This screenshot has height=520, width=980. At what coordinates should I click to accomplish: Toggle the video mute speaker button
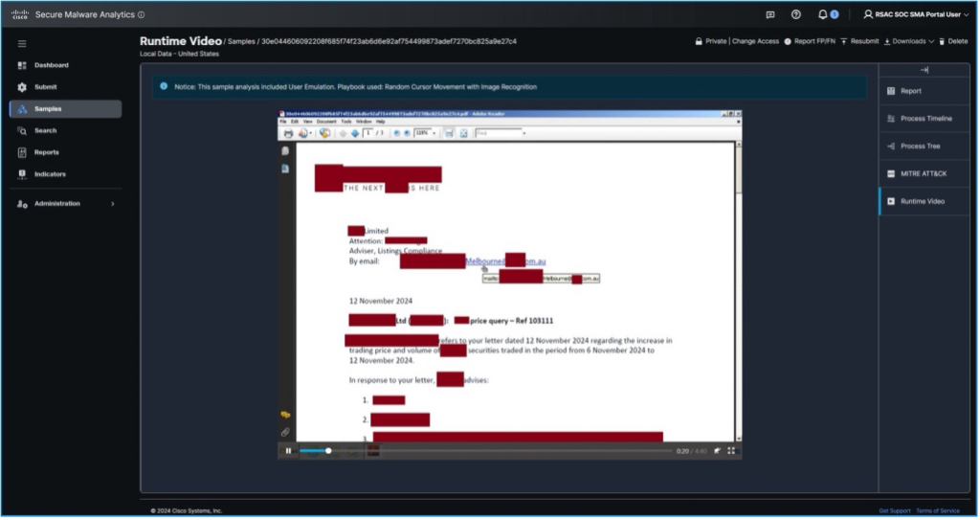coord(716,450)
